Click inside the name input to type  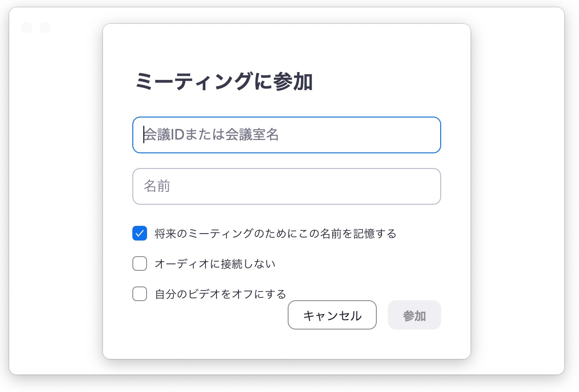click(x=286, y=186)
